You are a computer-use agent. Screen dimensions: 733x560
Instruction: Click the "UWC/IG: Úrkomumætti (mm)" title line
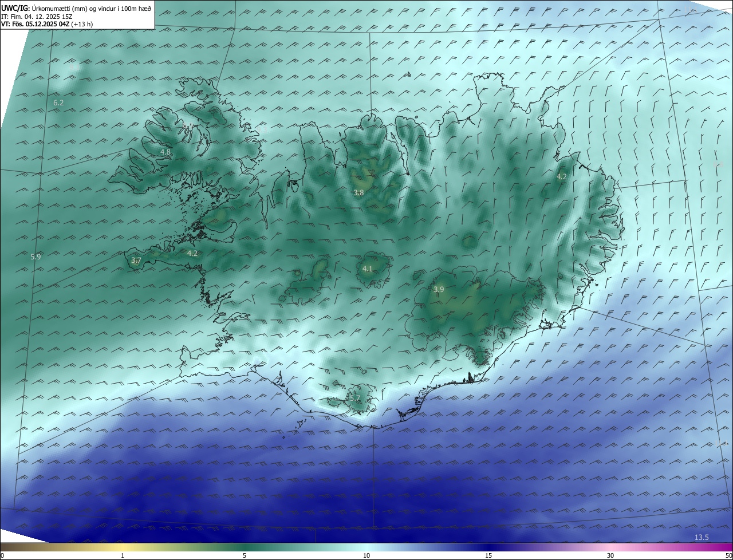pyautogui.click(x=77, y=9)
